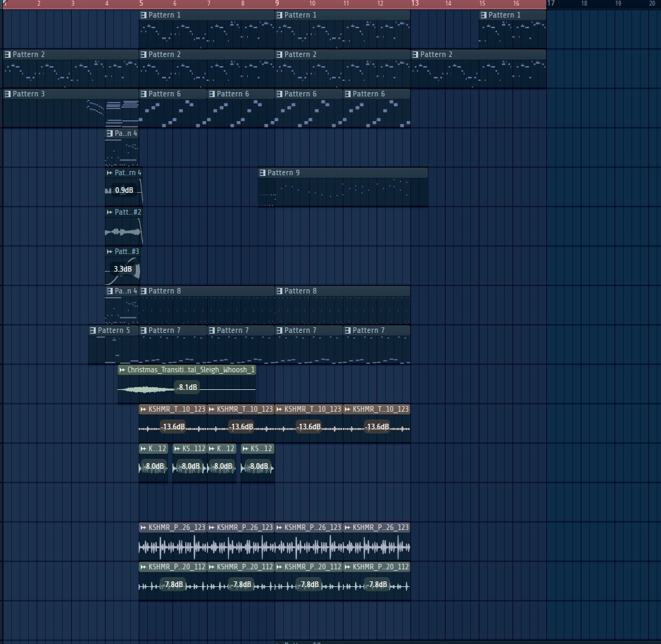This screenshot has height=644, width=661.
Task: Click -7.8dB label on KSHMR_P..20_112 clip at bar 5
Action: pyautogui.click(x=173, y=585)
